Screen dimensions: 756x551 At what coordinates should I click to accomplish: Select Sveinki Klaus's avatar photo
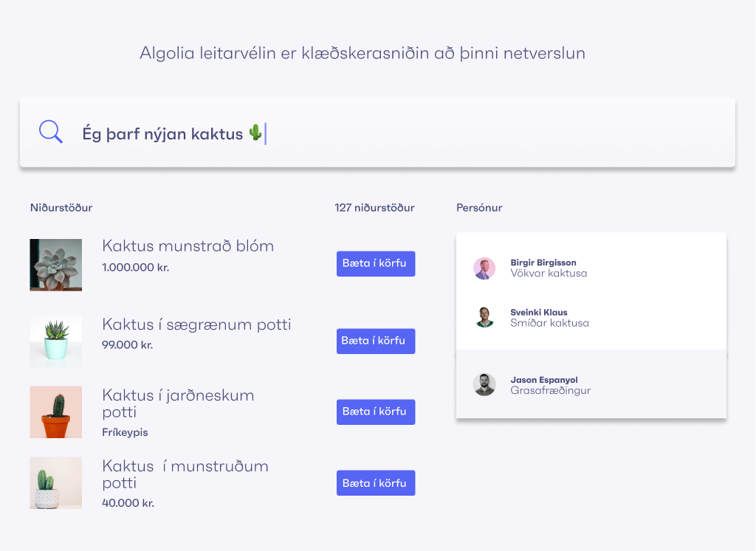tap(485, 318)
